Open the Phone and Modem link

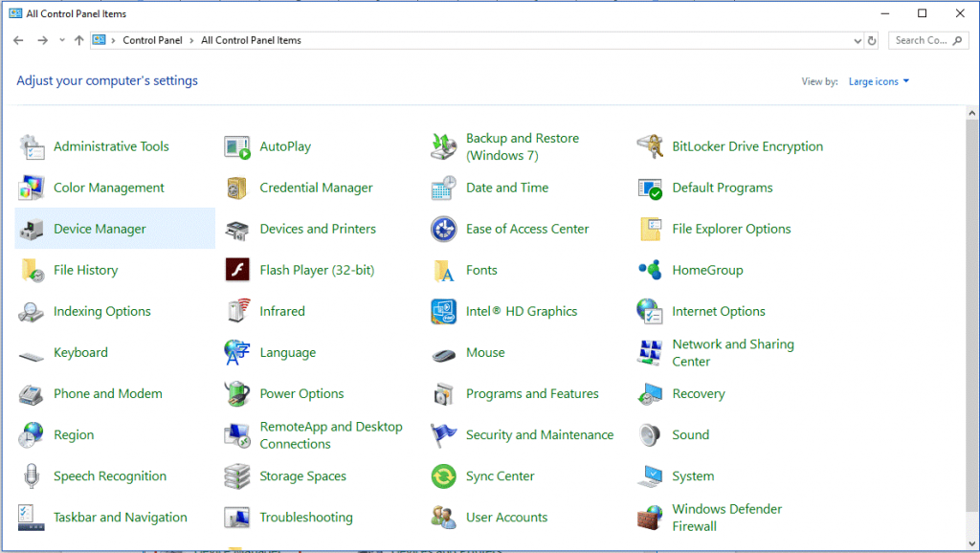pyautogui.click(x=108, y=393)
